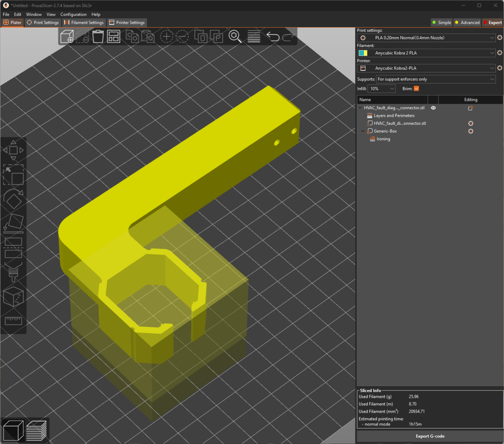
Task: Click the Add object cube icon
Action: point(67,36)
